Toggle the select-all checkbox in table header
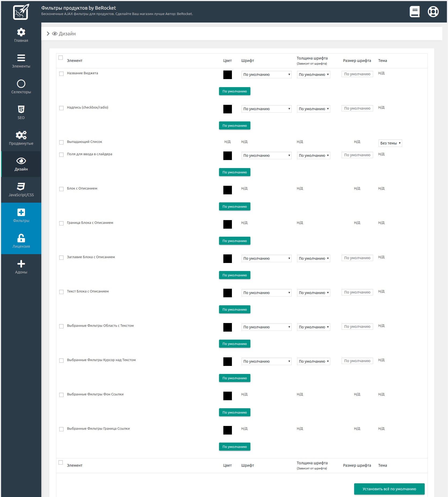Screen dimensions: 448x497 pos(61,58)
